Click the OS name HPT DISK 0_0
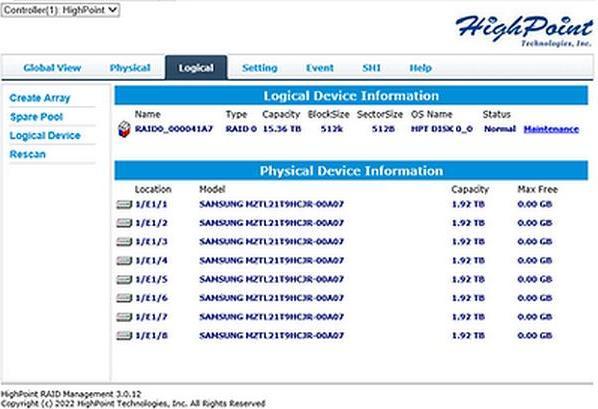 click(x=442, y=129)
